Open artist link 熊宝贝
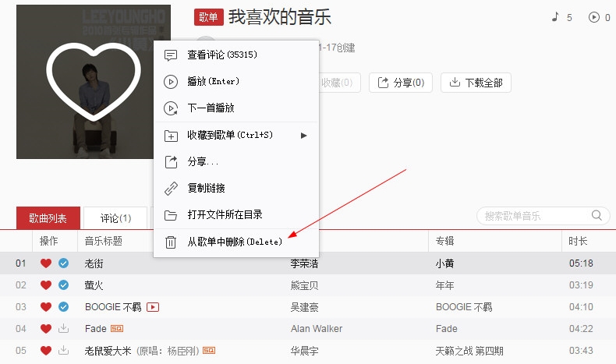This screenshot has height=364, width=616. 304,285
